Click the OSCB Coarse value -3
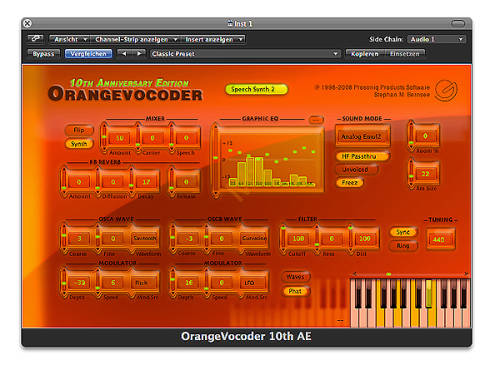This screenshot has width=500, height=365. (189, 238)
